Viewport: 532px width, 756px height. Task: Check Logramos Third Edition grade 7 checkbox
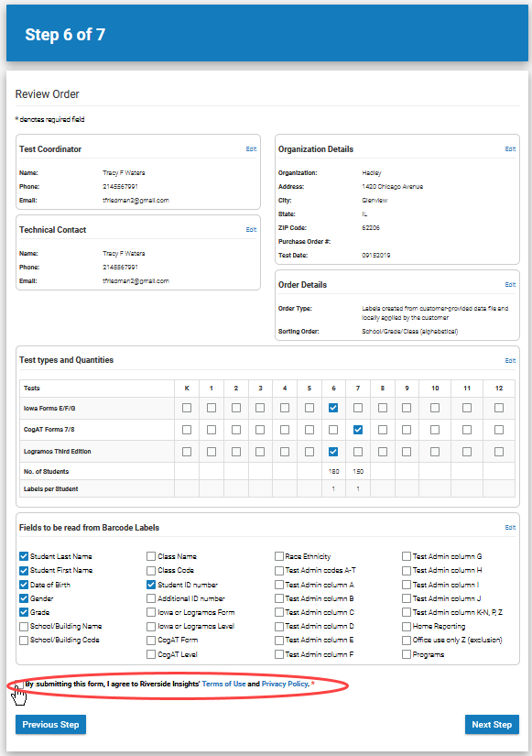357,452
